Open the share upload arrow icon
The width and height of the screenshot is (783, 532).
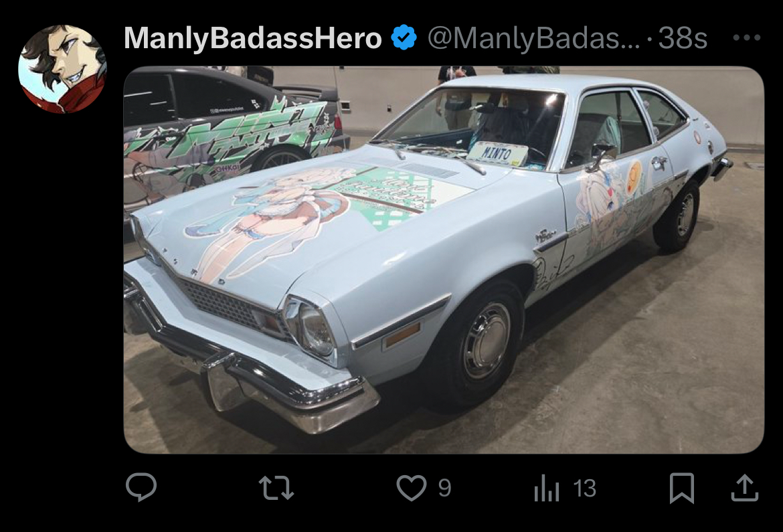pos(745,488)
